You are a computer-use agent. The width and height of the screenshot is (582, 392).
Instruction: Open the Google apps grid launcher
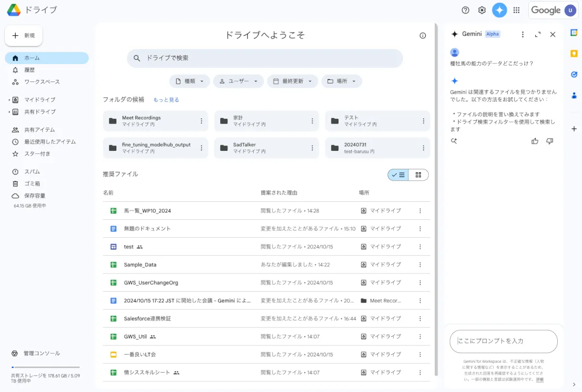[x=517, y=10]
